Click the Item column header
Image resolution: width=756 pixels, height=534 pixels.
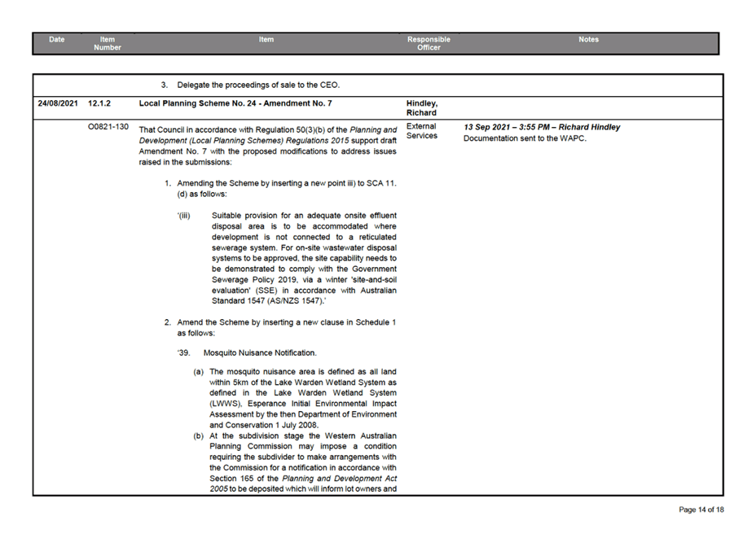266,38
